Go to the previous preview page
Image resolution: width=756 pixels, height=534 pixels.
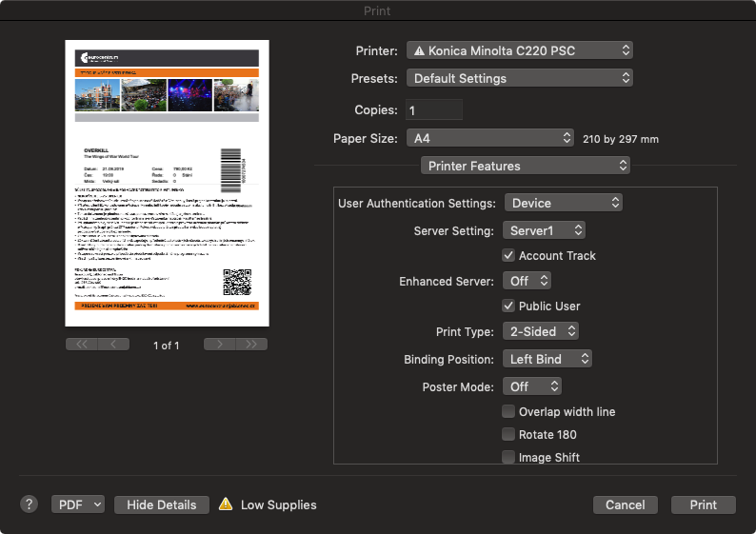113,345
